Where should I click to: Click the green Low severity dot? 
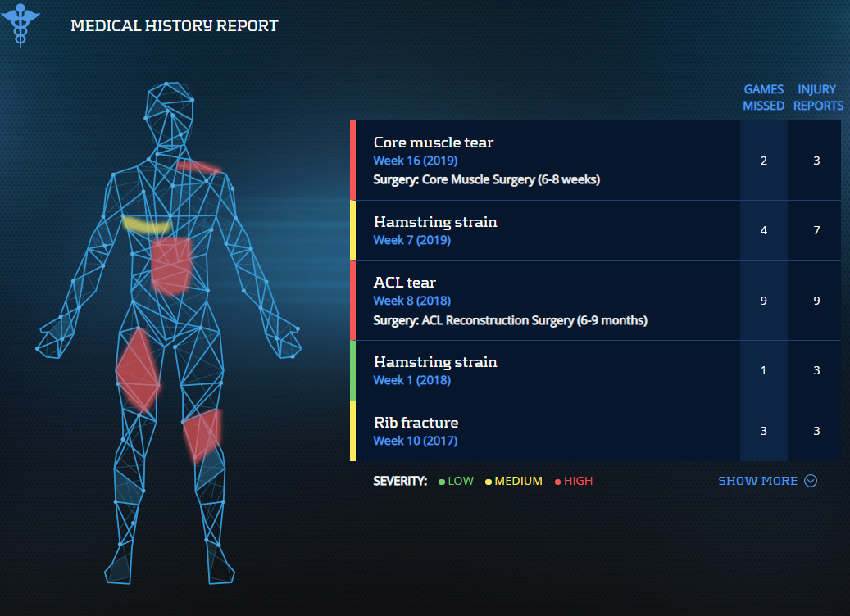442,482
